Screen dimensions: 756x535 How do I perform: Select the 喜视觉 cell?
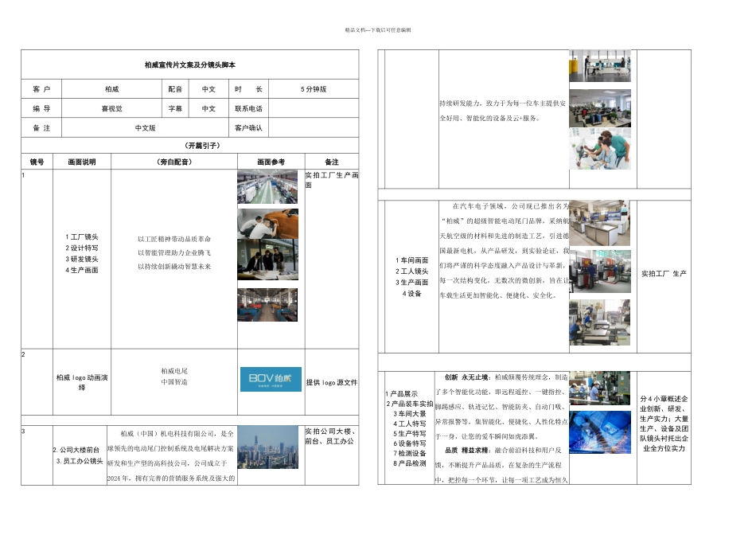point(112,108)
